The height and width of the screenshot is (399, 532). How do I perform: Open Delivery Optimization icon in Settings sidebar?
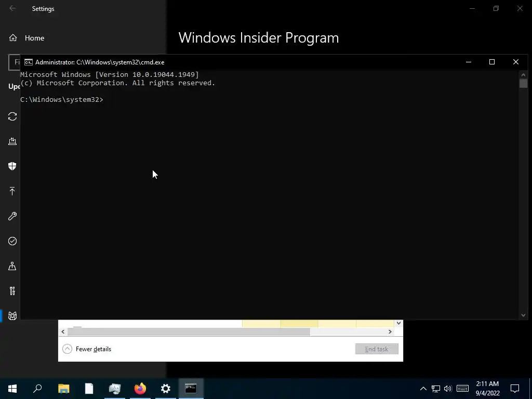coord(12,141)
